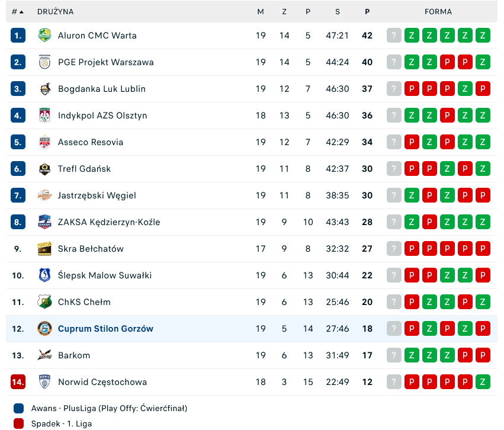
Task: Click the Norwid Częstochowa club crest
Action: pyautogui.click(x=44, y=382)
